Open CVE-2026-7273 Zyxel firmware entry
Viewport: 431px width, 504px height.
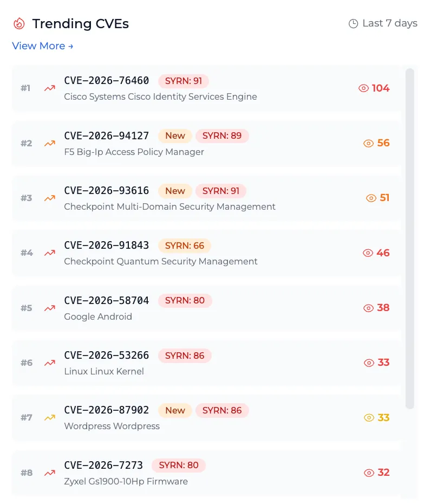[207, 473]
